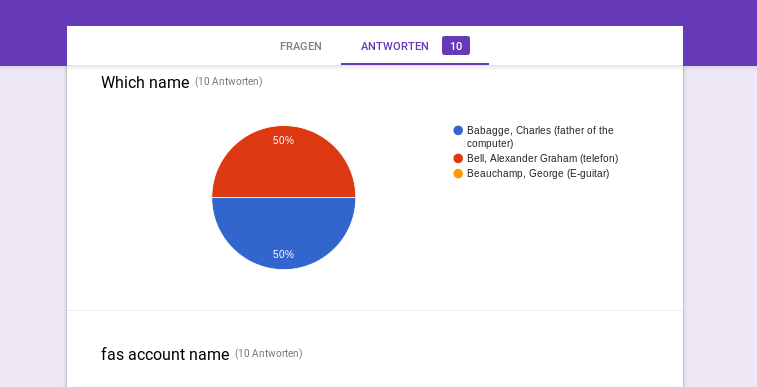Screen dimensions: 757x387
Task: Select the legend label Bell, Alexander Graham (telefon)
Action: click(x=542, y=158)
